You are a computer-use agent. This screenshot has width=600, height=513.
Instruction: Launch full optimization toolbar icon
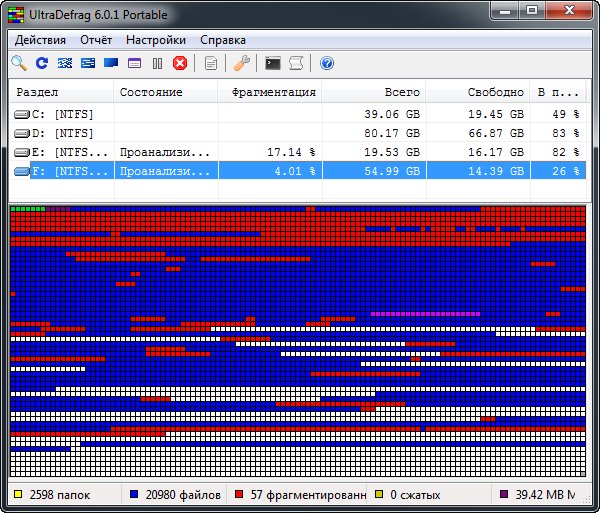pos(111,63)
